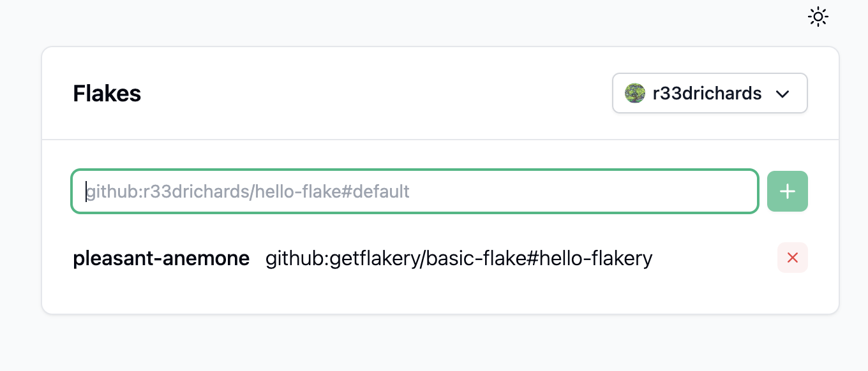Select the Flakes header
The image size is (868, 371).
point(107,93)
